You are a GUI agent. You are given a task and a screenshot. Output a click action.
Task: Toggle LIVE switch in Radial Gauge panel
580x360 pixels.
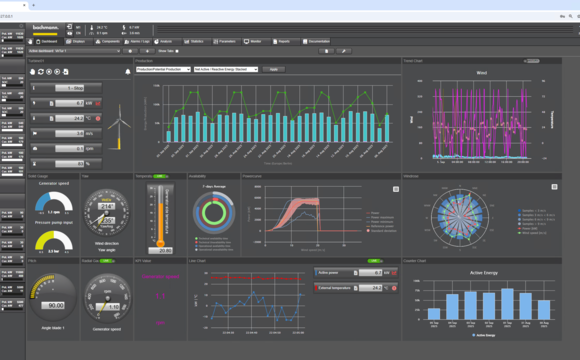(x=107, y=261)
